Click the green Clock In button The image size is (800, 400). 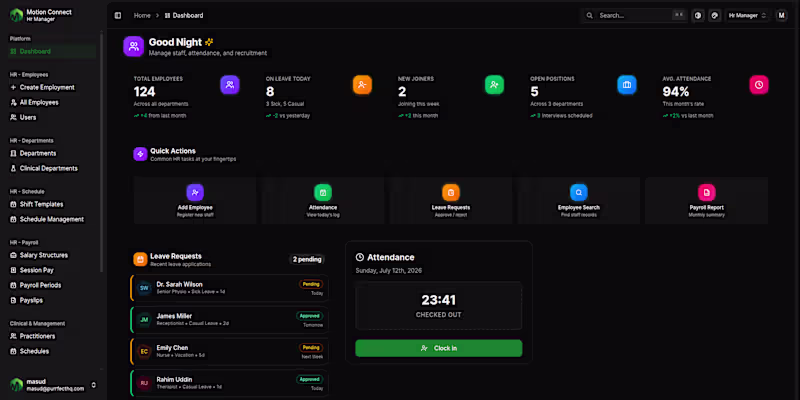439,348
